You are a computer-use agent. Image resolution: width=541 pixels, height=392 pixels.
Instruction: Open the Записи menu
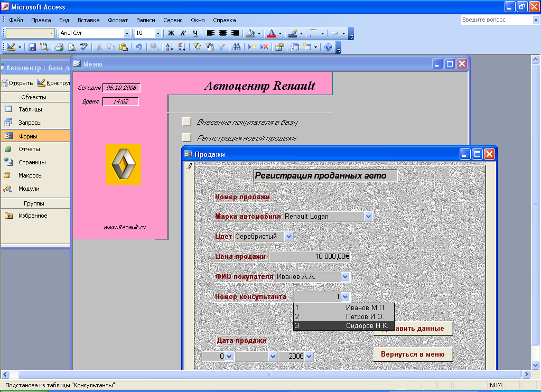(146, 20)
